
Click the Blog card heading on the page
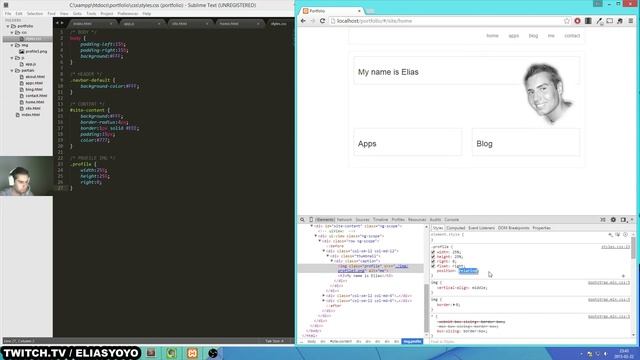484,144
